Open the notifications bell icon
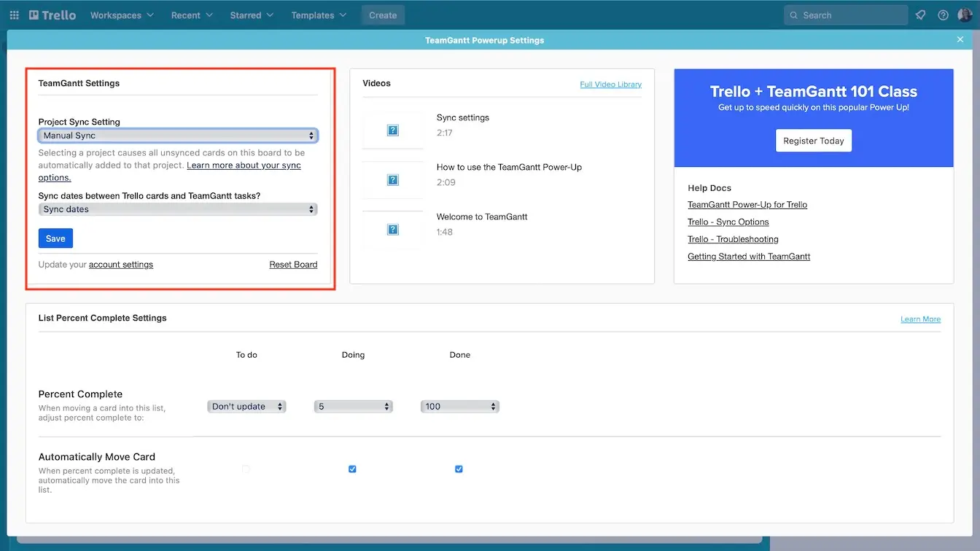This screenshot has width=980, height=551. pos(921,15)
